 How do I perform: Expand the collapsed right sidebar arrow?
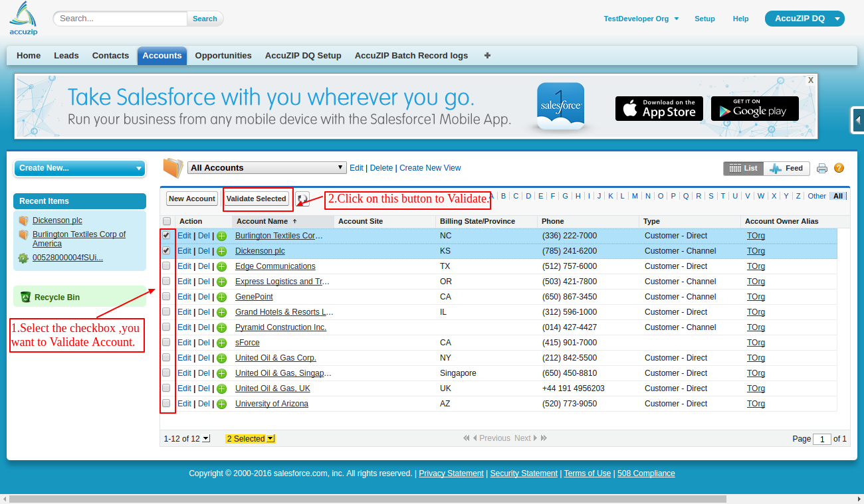[x=858, y=120]
